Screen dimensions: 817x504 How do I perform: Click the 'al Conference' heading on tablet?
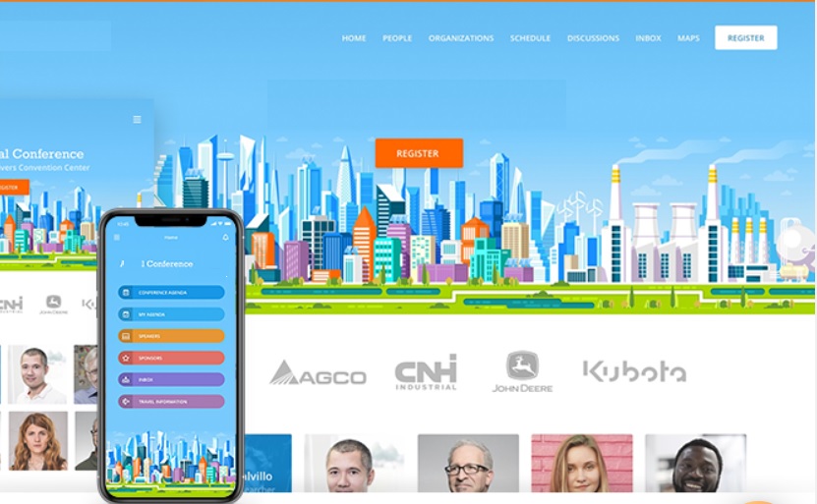coord(41,153)
